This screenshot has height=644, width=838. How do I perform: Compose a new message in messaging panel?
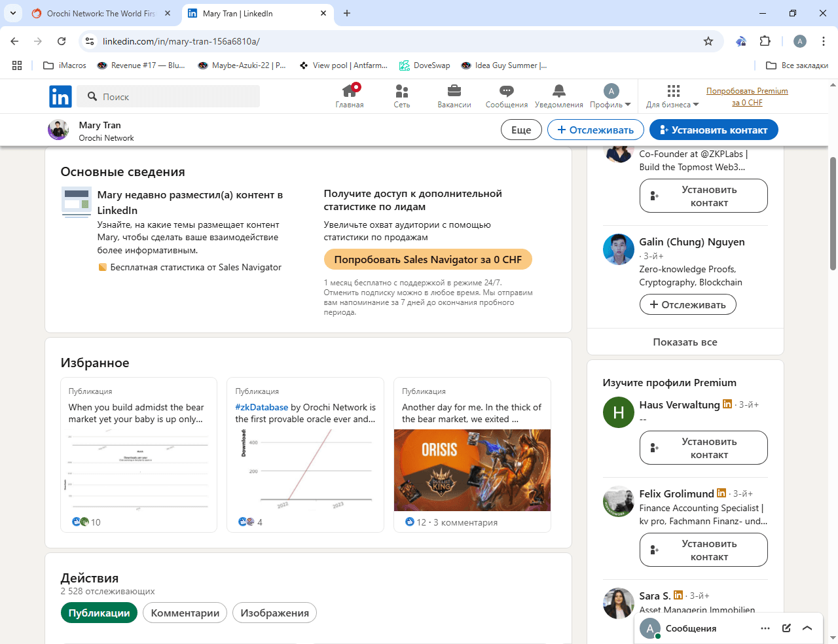tap(786, 628)
